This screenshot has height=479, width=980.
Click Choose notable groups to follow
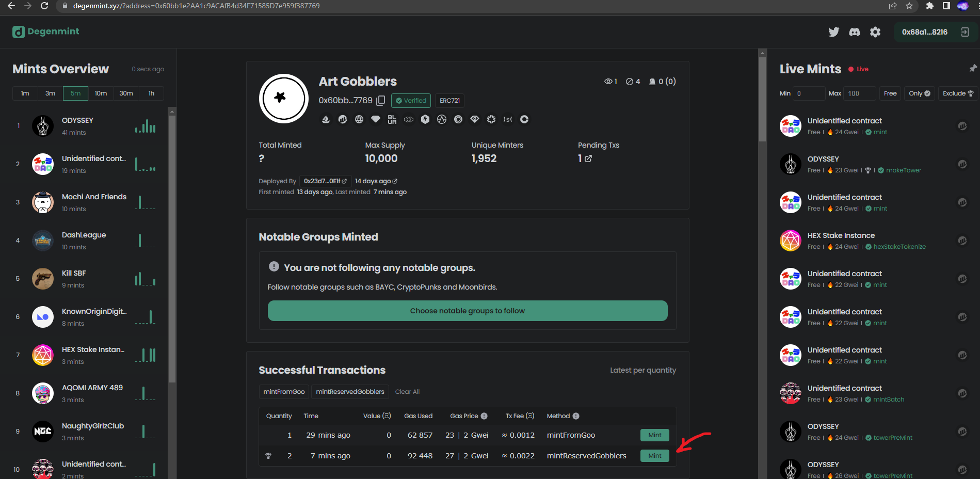[468, 311]
